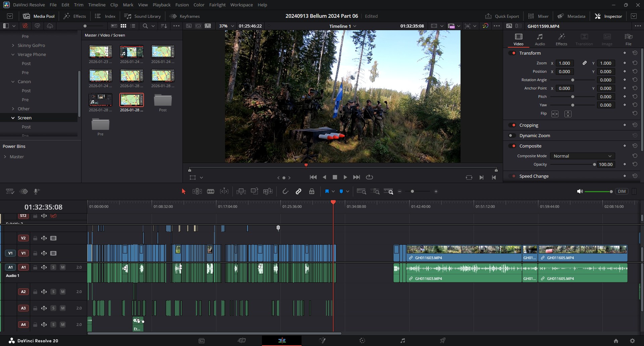Click flip horizontal icon in Transform
The width and height of the screenshot is (644, 346).
pos(555,114)
